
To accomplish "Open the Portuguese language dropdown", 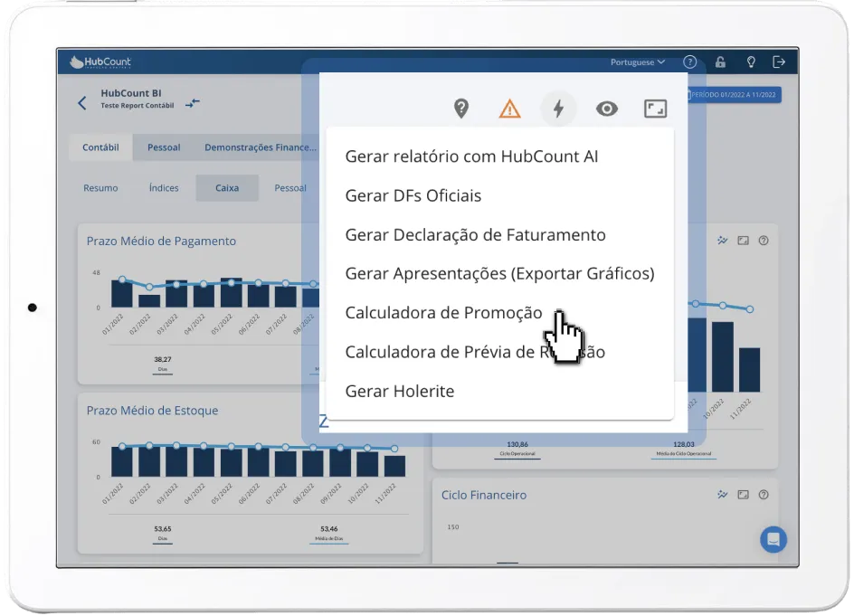I will (x=638, y=62).
